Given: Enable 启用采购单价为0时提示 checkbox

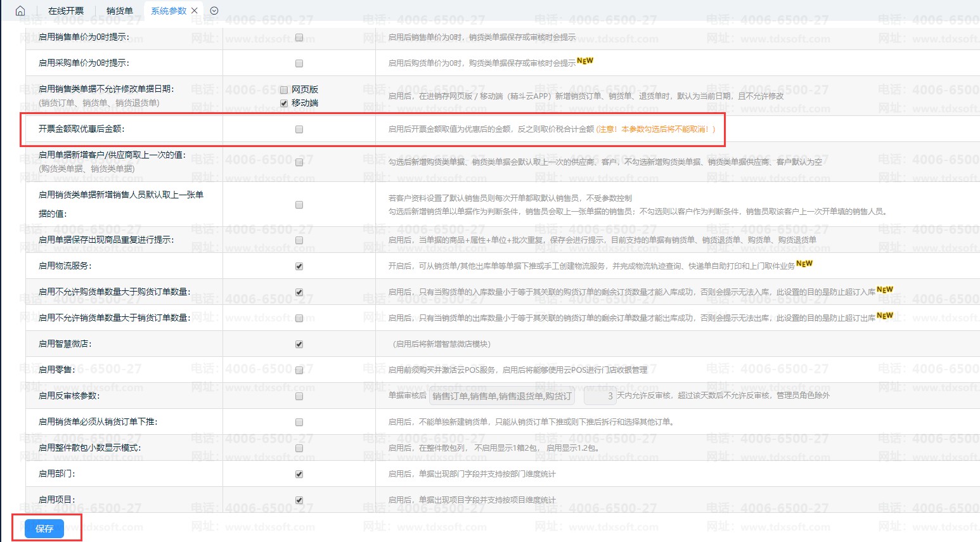Looking at the screenshot, I should click(x=299, y=63).
